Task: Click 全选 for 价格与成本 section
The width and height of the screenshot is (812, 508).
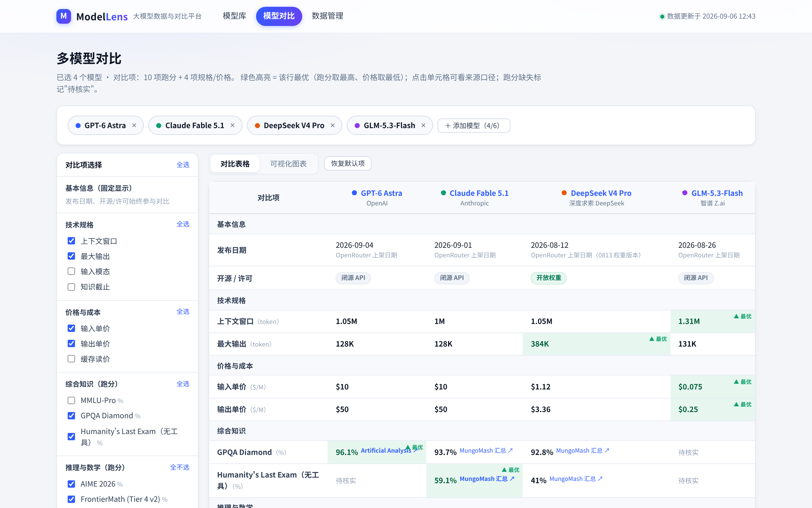Action: (x=183, y=312)
